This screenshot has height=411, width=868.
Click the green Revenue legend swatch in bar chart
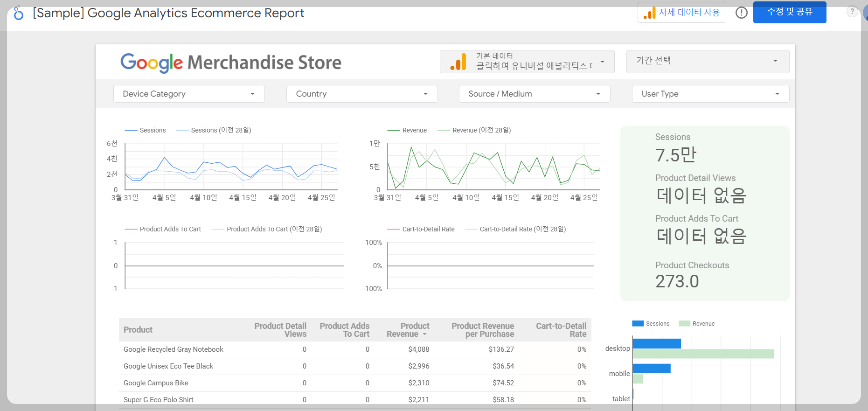click(x=684, y=324)
